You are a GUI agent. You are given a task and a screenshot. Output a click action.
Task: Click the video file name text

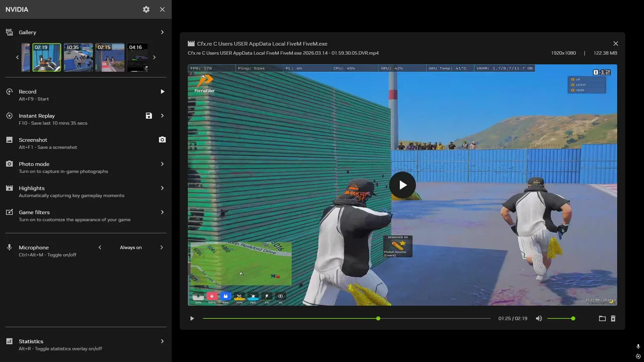tap(283, 53)
